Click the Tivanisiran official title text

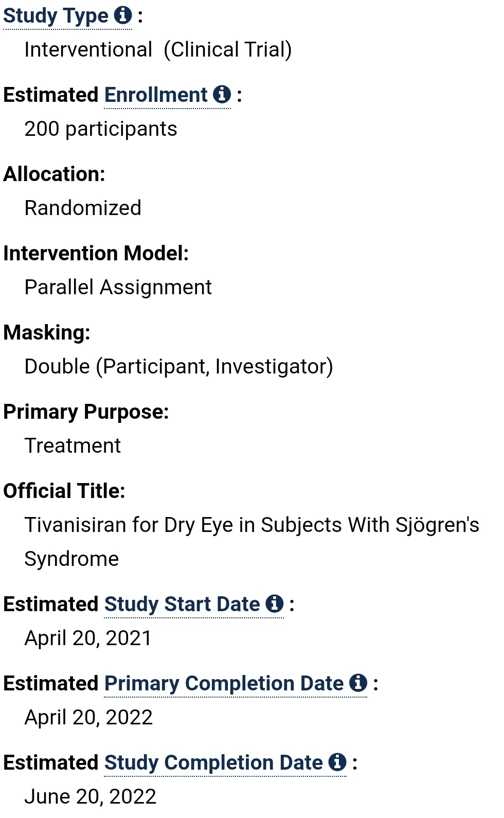[252, 542]
